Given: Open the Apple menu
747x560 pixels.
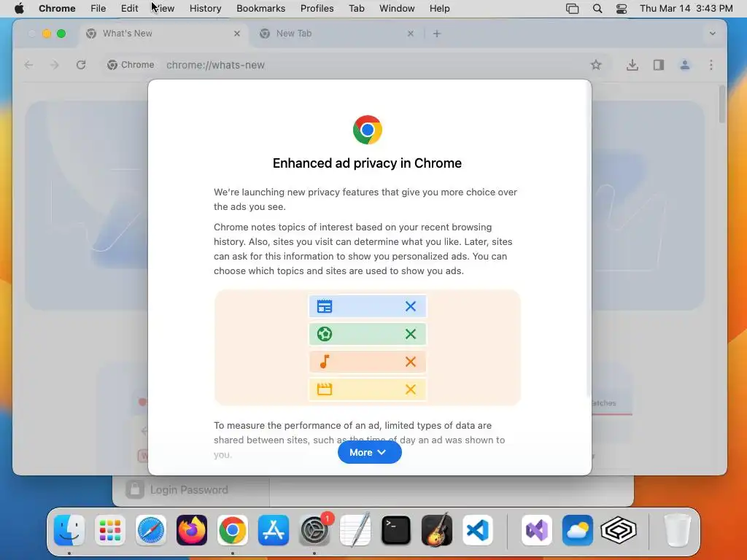Looking at the screenshot, I should 19,9.
